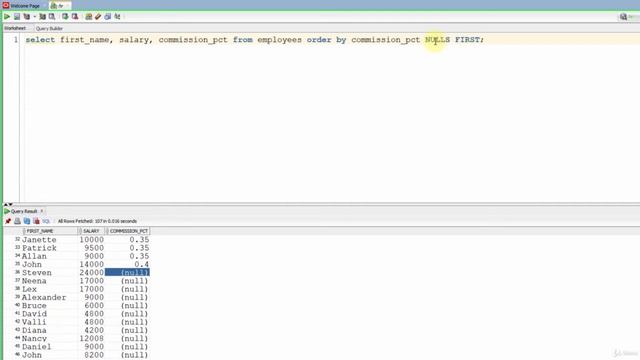Select row number 36 in the grid
The height and width of the screenshot is (360, 640).
click(17, 272)
